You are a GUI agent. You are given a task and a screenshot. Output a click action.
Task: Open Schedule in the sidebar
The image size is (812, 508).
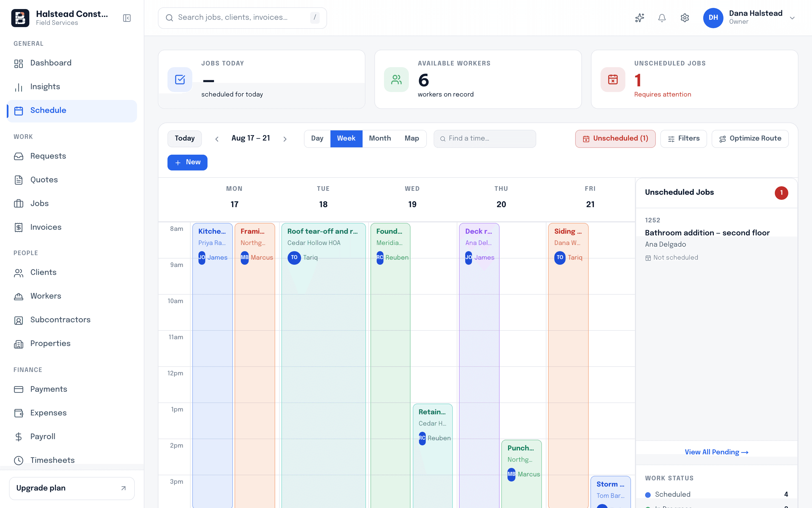[x=72, y=111]
